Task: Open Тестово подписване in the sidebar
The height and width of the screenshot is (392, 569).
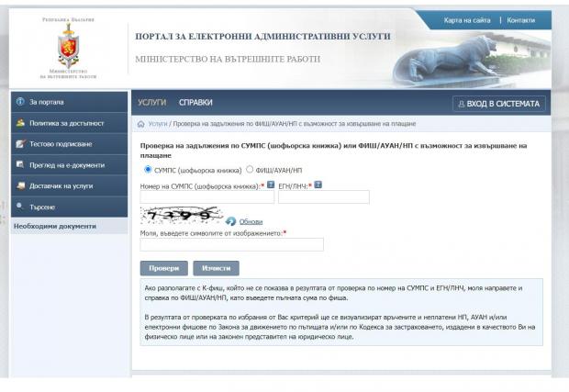Action: point(61,144)
